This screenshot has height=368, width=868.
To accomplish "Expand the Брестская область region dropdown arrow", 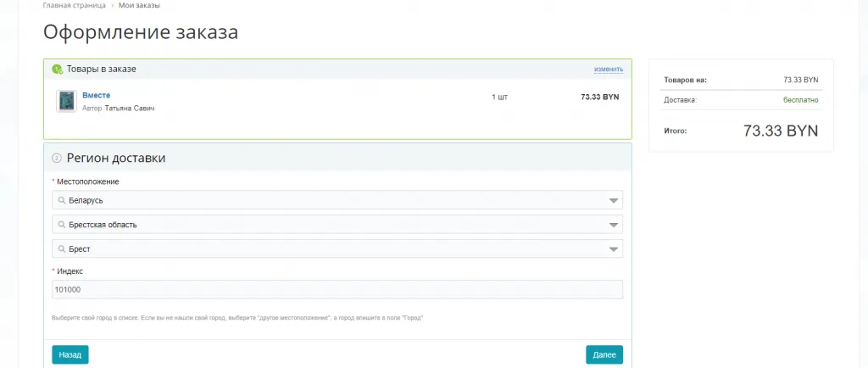I will coord(614,226).
